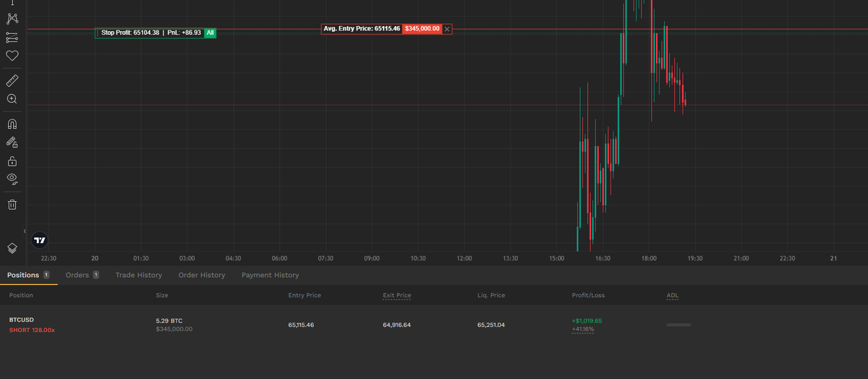
Task: Toggle lock all drawing tools
Action: coord(12,161)
